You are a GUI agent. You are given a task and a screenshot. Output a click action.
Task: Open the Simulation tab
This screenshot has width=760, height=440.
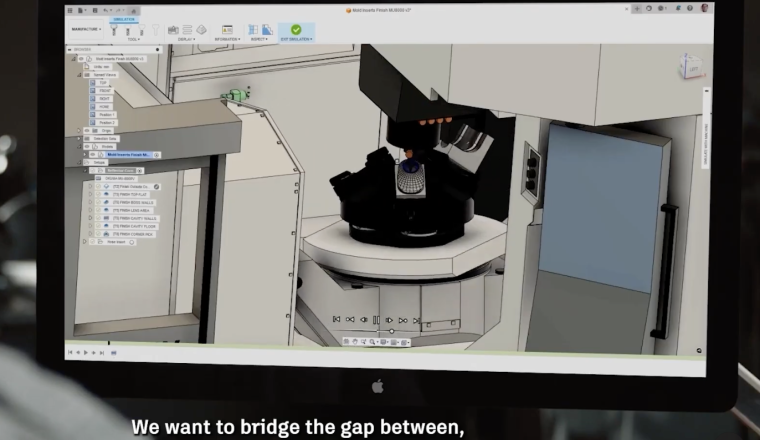[x=124, y=19]
